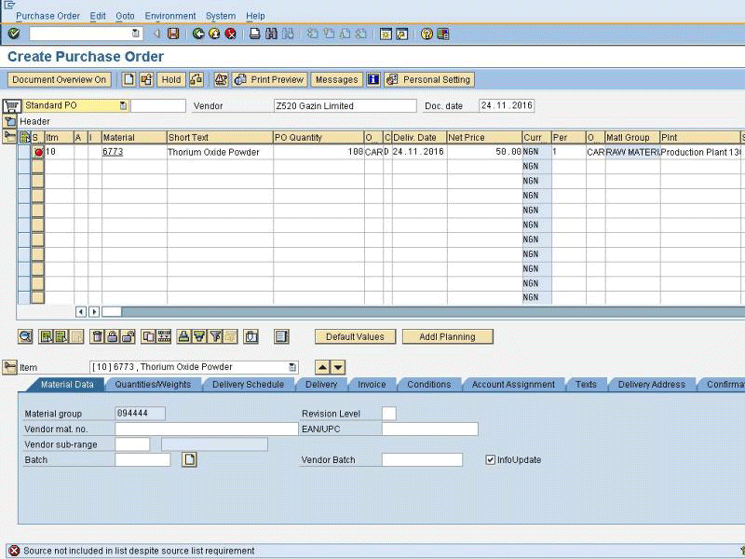This screenshot has width=745, height=559.
Task: Open Help with the question mark icon
Action: (427, 34)
